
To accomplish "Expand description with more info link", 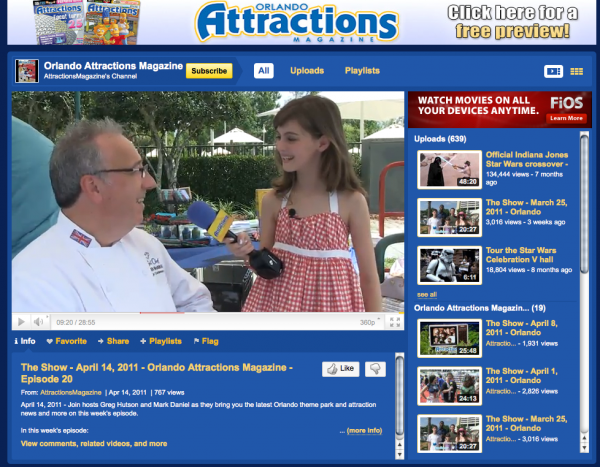I will click(364, 430).
